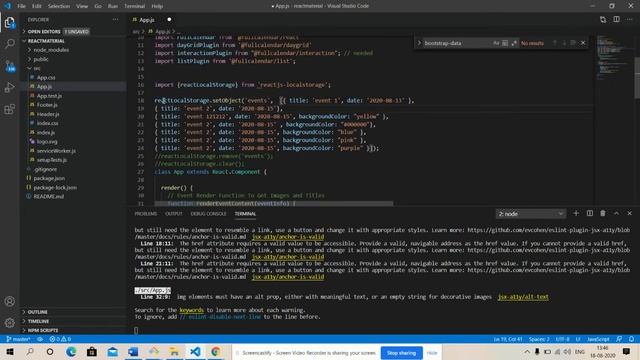Close the find widget
Screen dimensions: 640x360
(x=583, y=43)
